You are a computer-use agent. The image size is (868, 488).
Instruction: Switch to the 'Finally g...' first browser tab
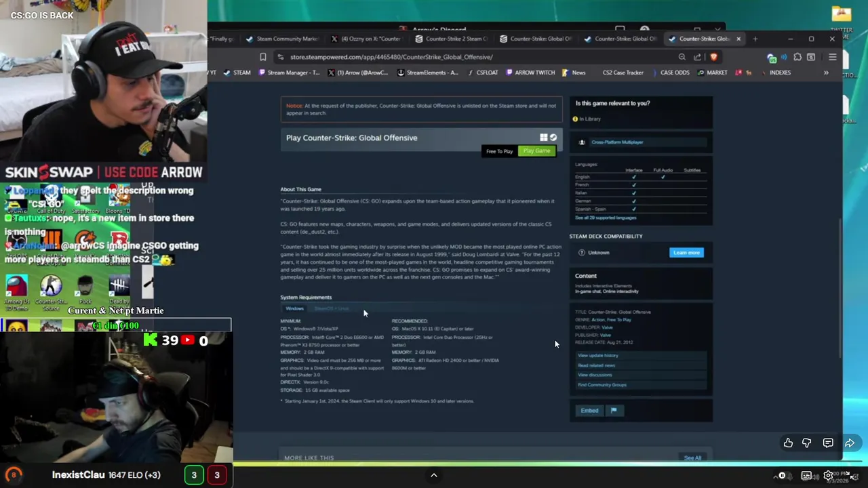[222, 39]
